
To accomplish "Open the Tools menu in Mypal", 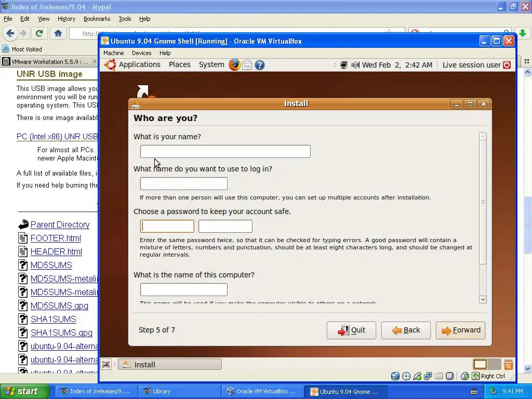I will 125,19.
